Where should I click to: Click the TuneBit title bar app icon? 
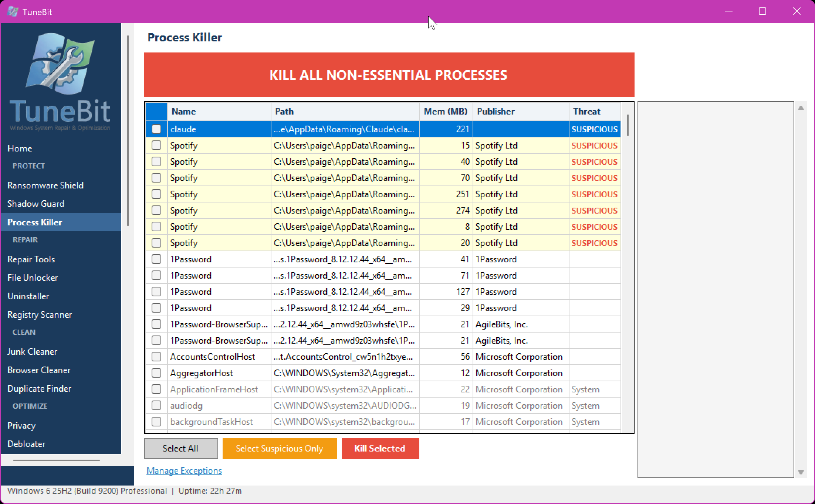pyautogui.click(x=13, y=11)
